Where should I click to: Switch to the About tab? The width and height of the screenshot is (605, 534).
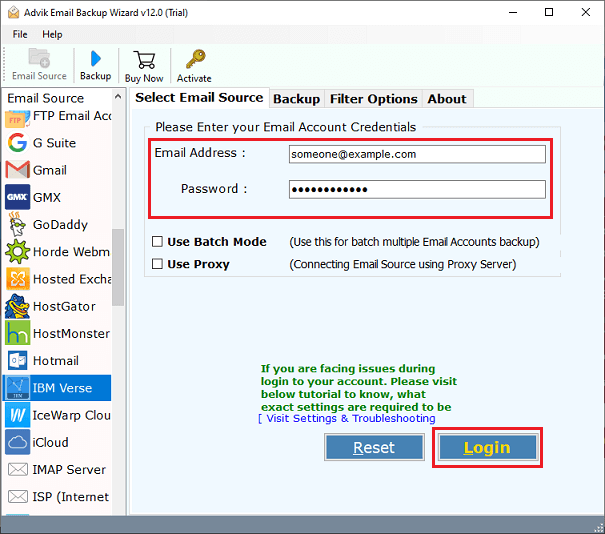pos(447,99)
